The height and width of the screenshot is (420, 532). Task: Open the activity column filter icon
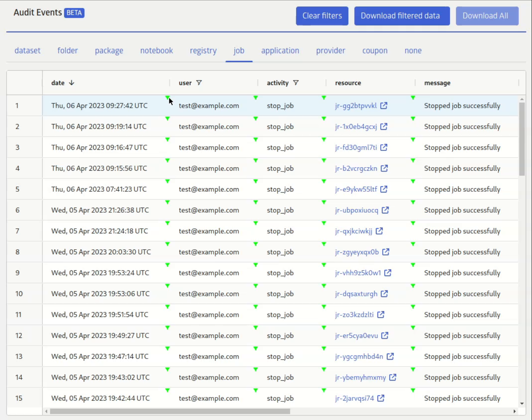click(296, 83)
